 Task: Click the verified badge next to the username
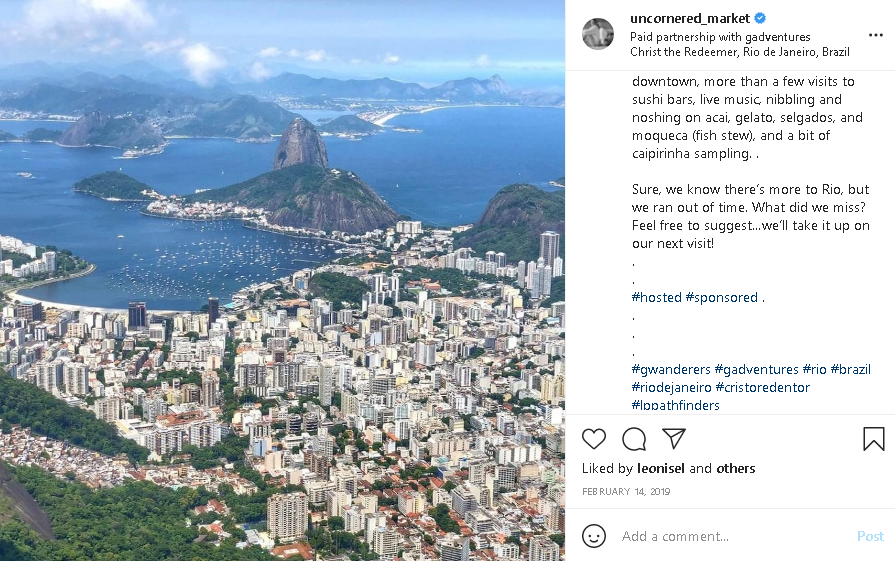tap(760, 18)
